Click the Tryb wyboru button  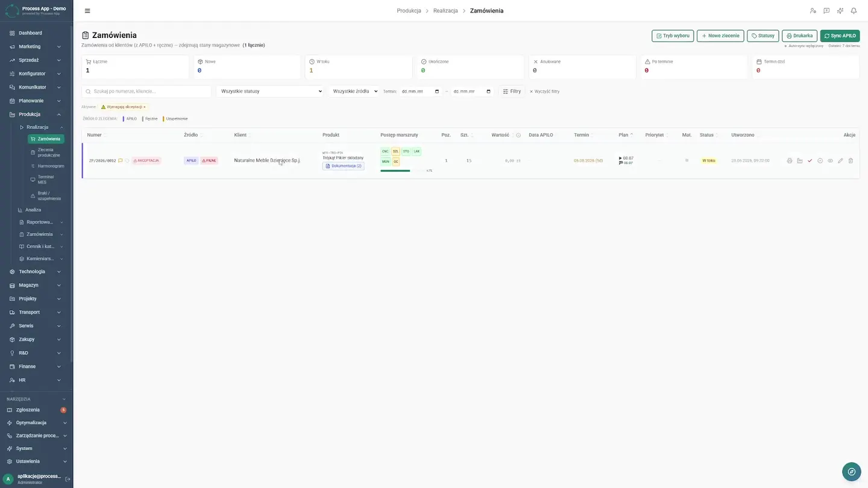point(673,36)
